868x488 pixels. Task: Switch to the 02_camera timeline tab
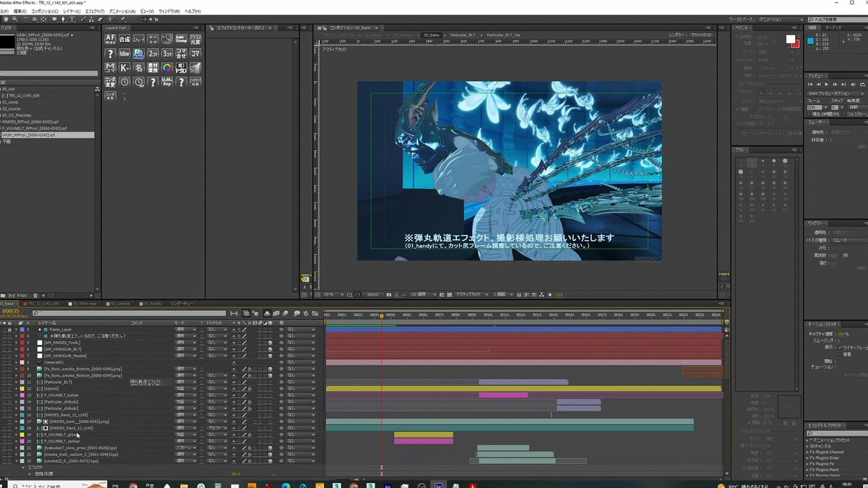(119, 304)
